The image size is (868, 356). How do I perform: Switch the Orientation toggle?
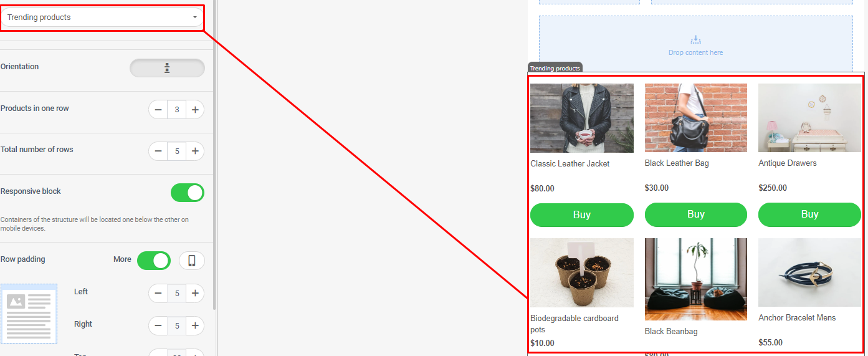click(167, 68)
